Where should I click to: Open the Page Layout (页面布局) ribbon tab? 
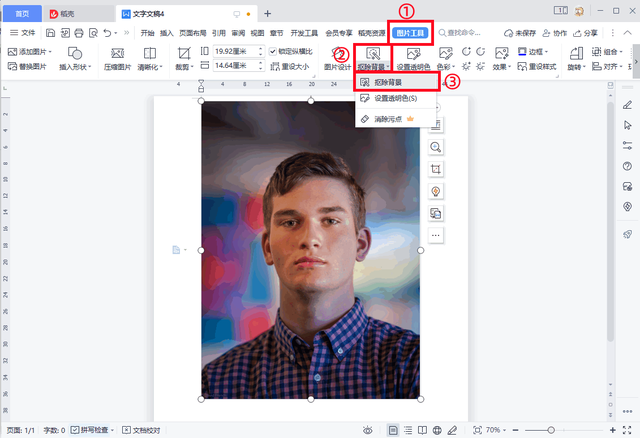(x=193, y=33)
